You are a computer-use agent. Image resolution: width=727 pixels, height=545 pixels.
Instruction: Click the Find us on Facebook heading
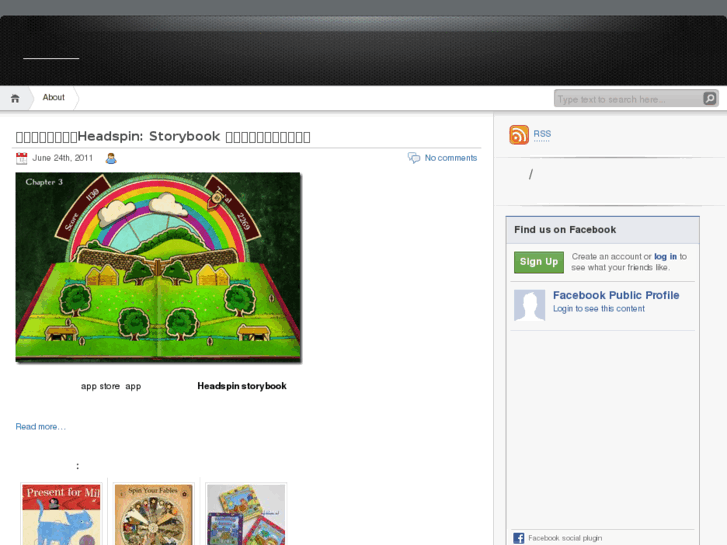pos(565,230)
